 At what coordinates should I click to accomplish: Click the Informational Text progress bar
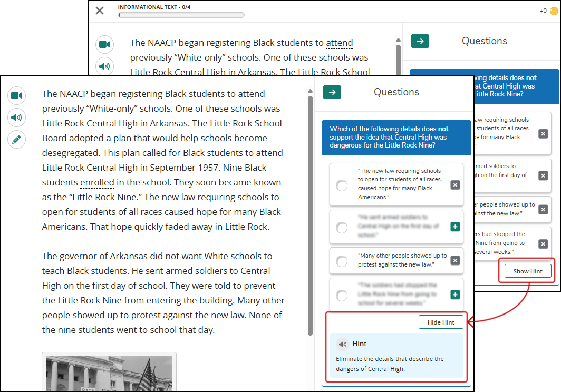click(x=181, y=15)
